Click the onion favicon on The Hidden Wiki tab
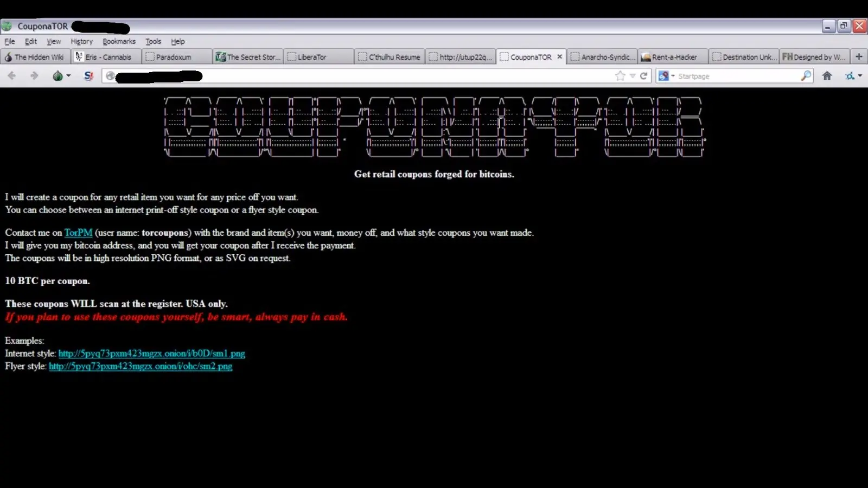This screenshot has height=488, width=868. point(8,57)
